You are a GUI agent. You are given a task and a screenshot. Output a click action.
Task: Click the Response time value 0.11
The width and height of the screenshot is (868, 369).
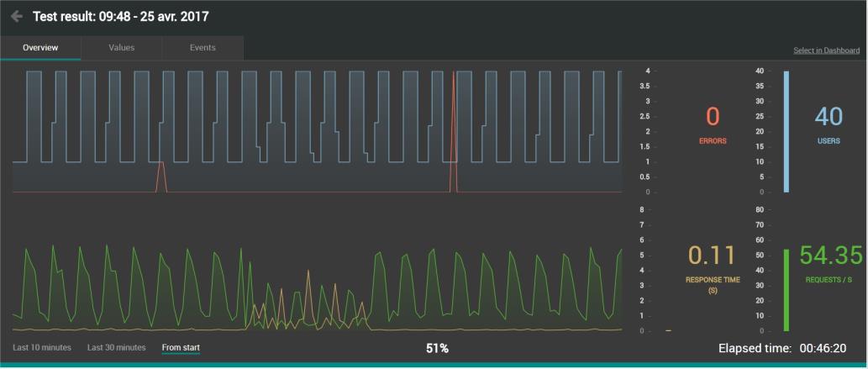pyautogui.click(x=712, y=256)
